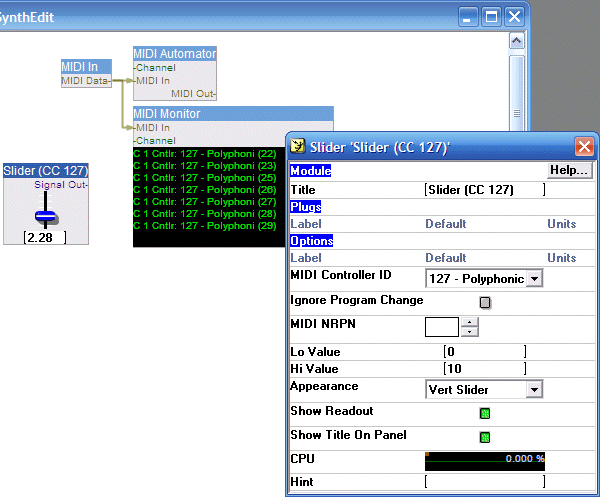The height and width of the screenshot is (497, 600).
Task: Click monitor line 'Polyphoni (27)'
Action: click(x=205, y=202)
